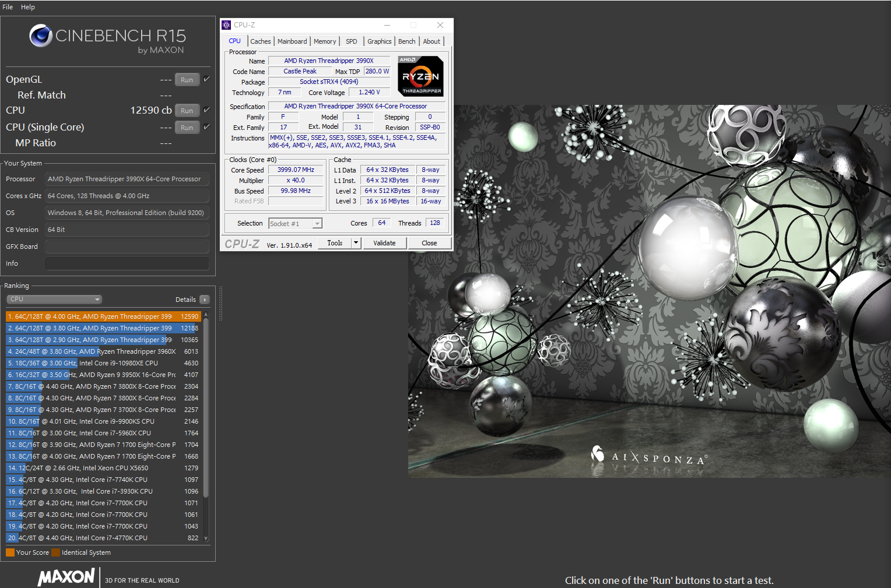Switch to the Bench tab in CPU-Z
Image resolution: width=891 pixels, height=588 pixels.
[407, 41]
